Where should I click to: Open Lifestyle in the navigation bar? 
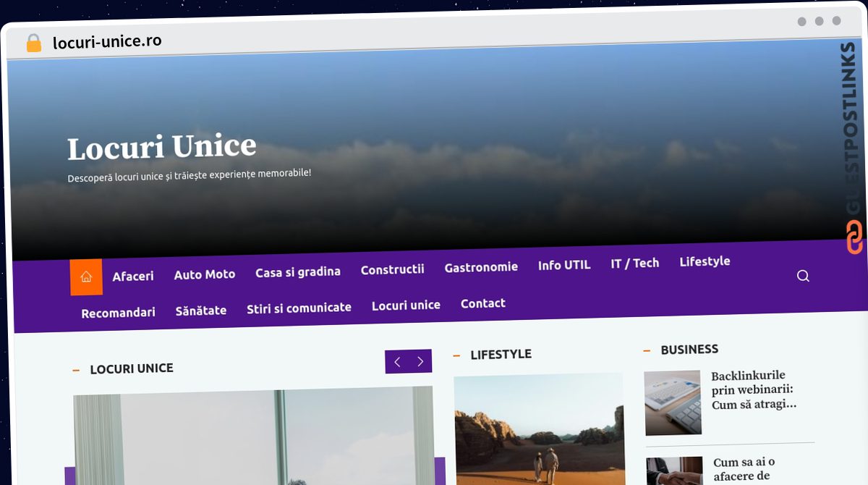pos(705,261)
